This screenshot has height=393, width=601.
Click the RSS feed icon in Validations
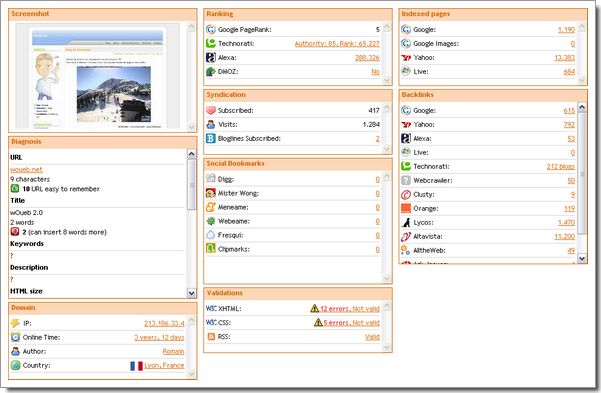tap(211, 337)
